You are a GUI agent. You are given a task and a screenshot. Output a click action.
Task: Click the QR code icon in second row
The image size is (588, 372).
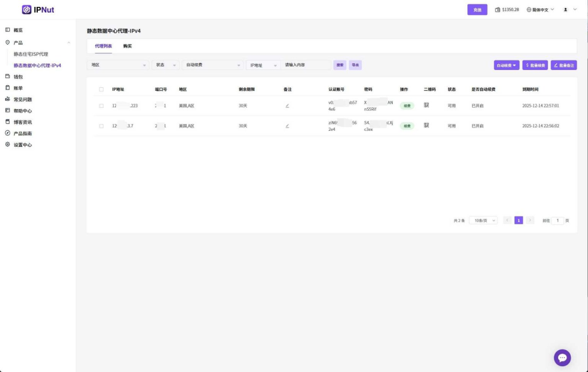[x=427, y=125]
